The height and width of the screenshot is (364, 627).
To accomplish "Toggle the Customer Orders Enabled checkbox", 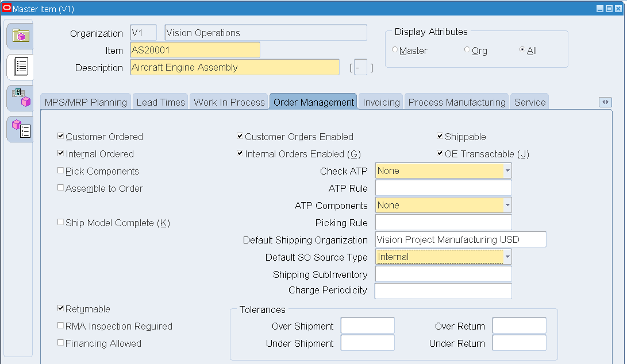I will 240,136.
